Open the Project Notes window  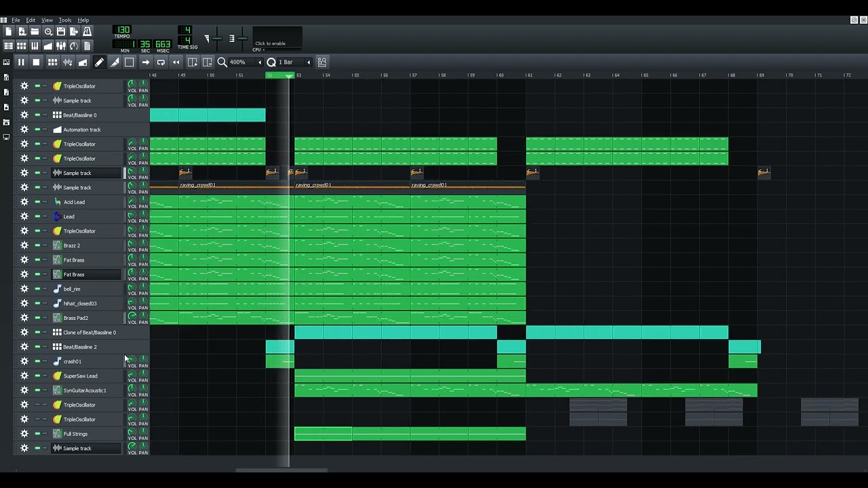pyautogui.click(x=87, y=46)
